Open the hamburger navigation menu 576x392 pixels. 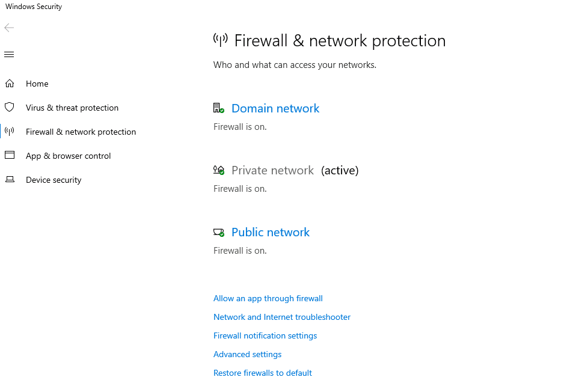(9, 55)
